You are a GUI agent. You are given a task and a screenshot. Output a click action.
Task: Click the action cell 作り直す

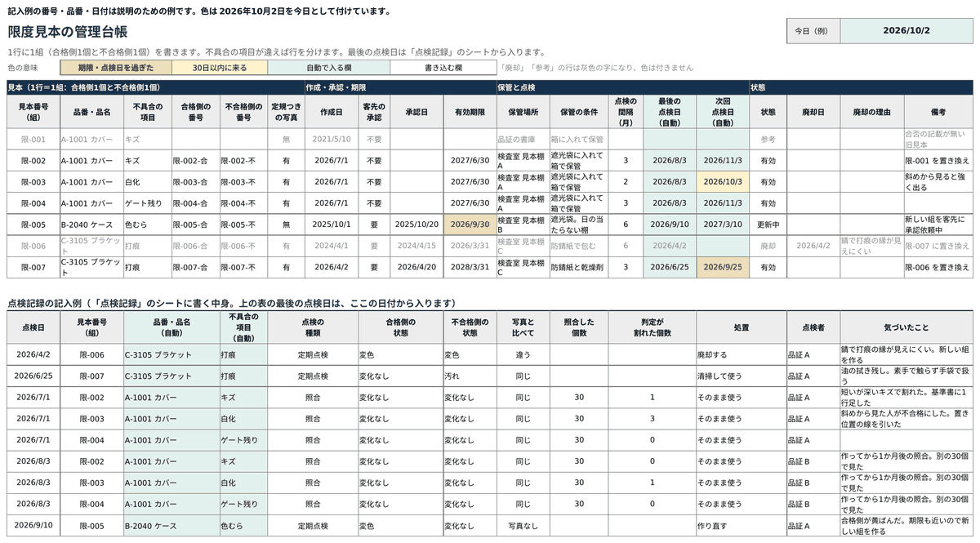point(742,525)
